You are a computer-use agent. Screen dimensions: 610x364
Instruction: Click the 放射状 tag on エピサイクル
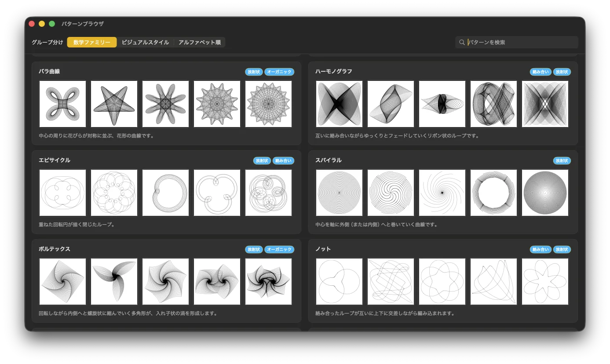(262, 160)
